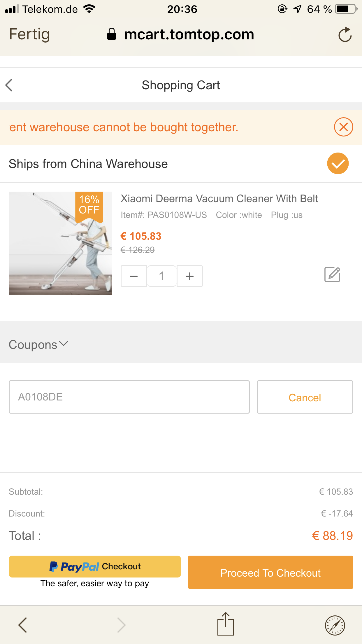Tap Fertig to close browser view
This screenshot has height=644, width=362.
(x=29, y=34)
